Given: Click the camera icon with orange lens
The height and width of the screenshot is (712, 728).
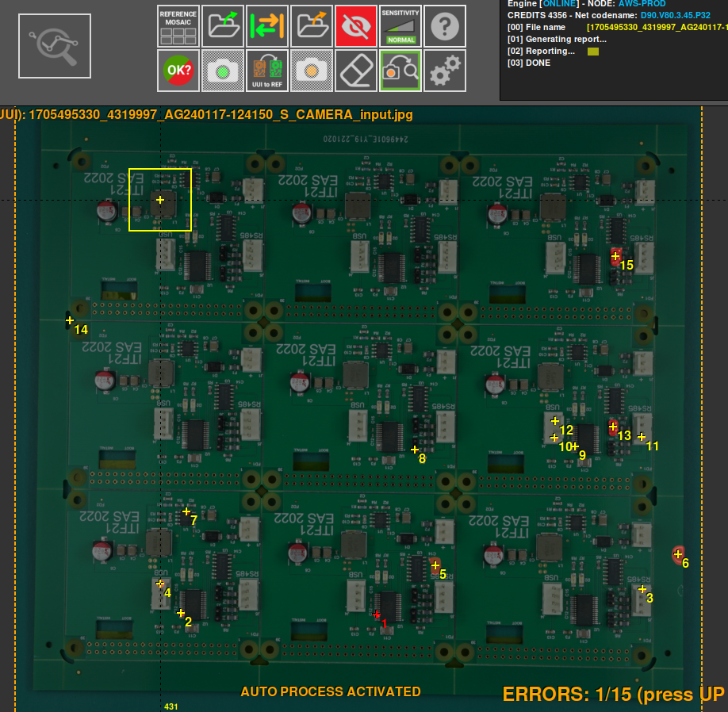Looking at the screenshot, I should click(311, 71).
